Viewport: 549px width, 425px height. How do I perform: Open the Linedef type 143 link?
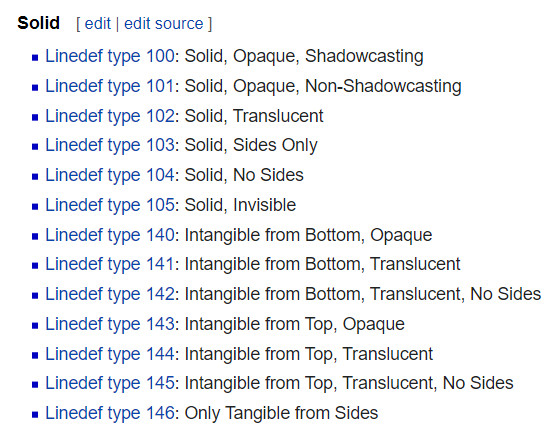click(x=110, y=324)
